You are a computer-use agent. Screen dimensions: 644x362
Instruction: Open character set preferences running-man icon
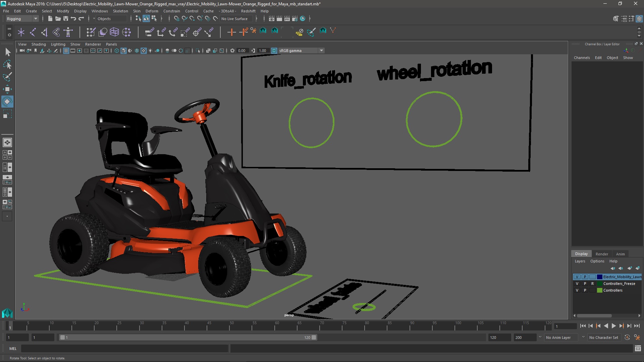pyautogui.click(x=637, y=338)
